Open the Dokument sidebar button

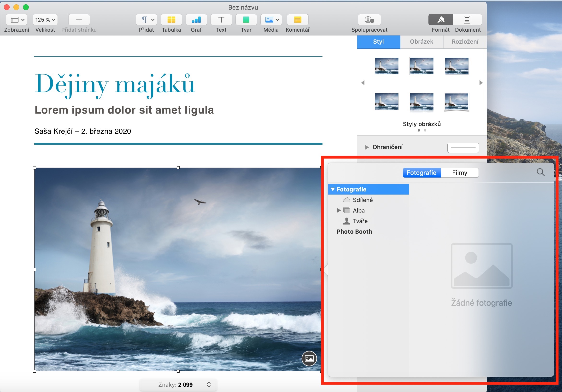point(467,20)
